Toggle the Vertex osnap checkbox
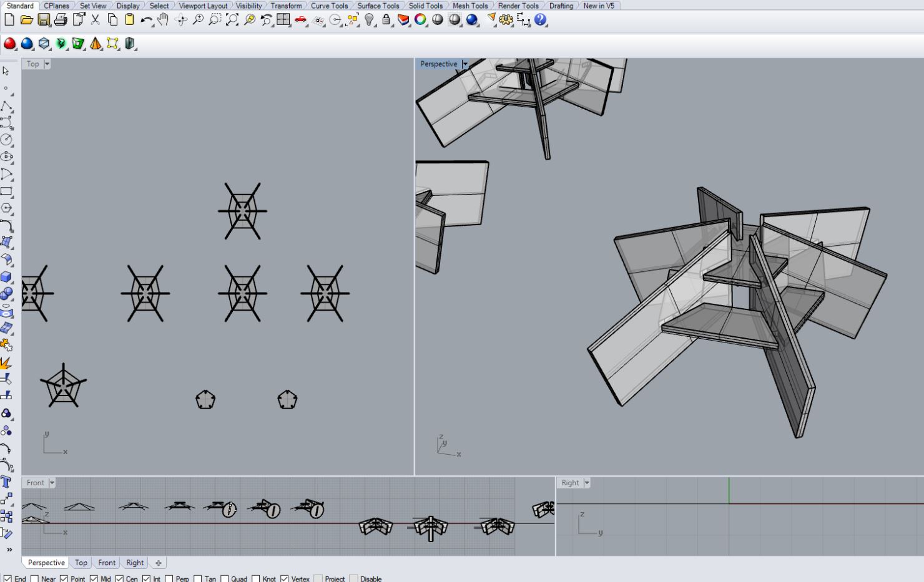Viewport: 924px width, 582px height. [284, 579]
